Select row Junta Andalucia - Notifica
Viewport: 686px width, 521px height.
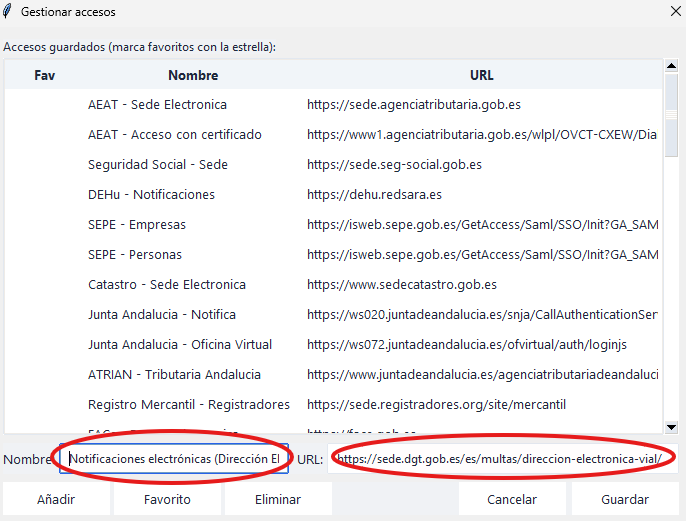pos(333,315)
